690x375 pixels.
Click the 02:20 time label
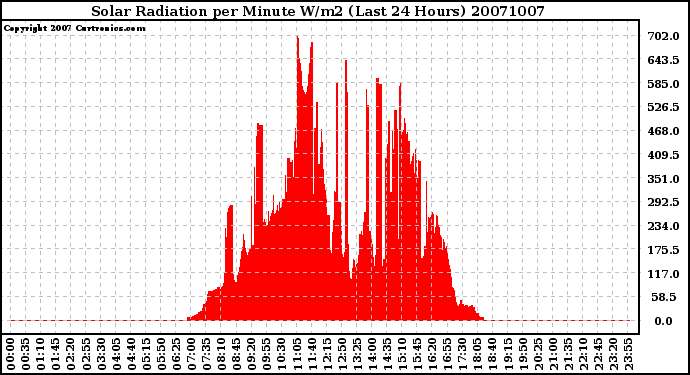[x=71, y=355]
